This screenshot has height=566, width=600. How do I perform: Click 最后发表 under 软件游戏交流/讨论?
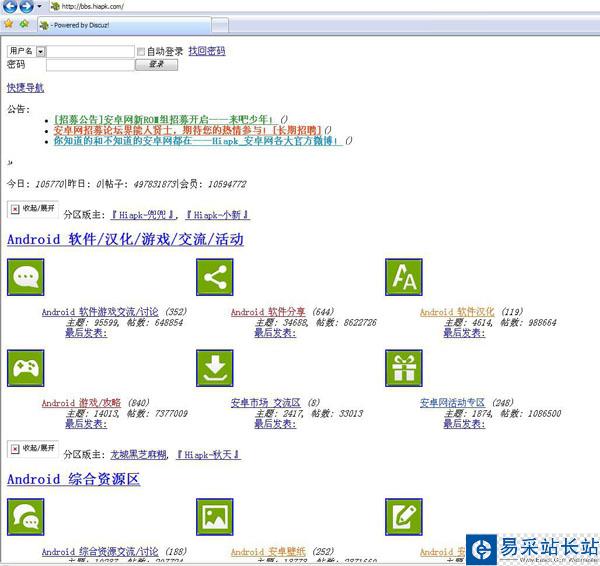coord(86,333)
